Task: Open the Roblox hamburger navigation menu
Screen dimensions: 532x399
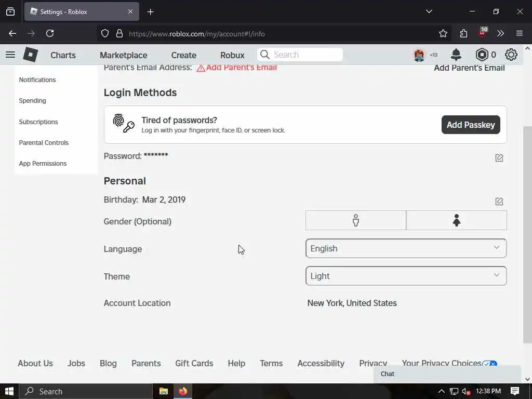Action: tap(10, 55)
